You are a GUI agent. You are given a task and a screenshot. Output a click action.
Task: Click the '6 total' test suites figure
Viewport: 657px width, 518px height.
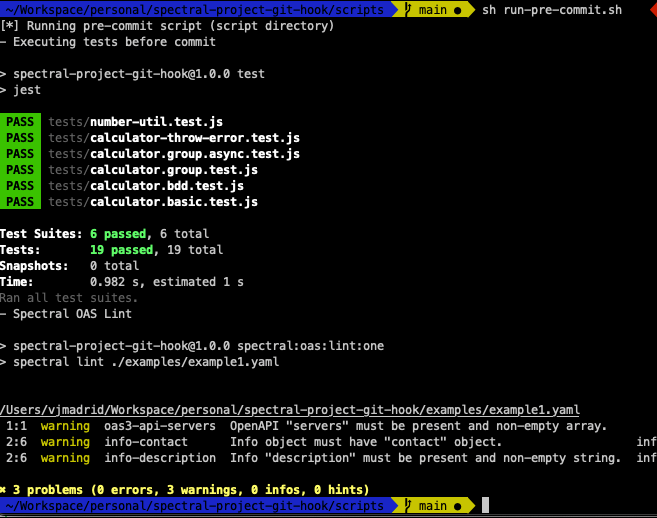[x=184, y=233]
